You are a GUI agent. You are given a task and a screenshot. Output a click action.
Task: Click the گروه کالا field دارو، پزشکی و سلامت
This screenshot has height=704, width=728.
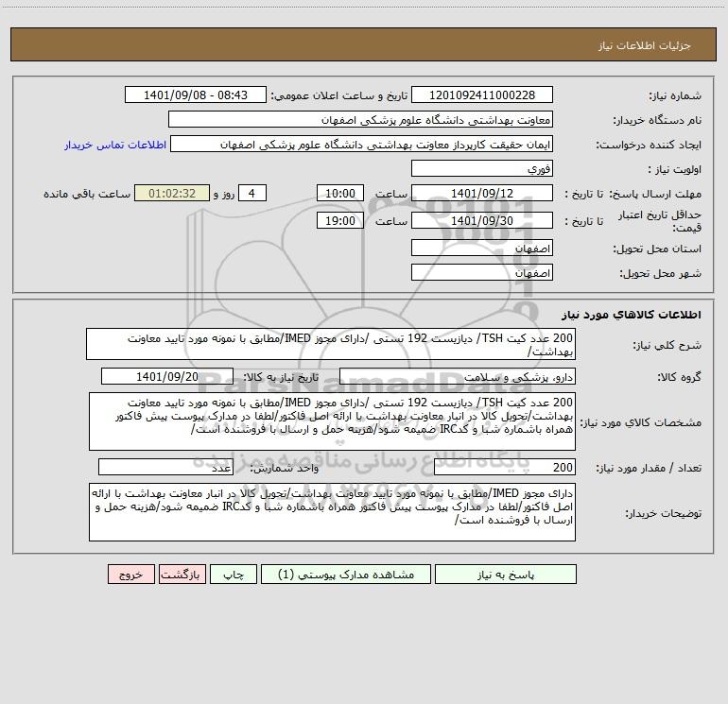pos(458,377)
